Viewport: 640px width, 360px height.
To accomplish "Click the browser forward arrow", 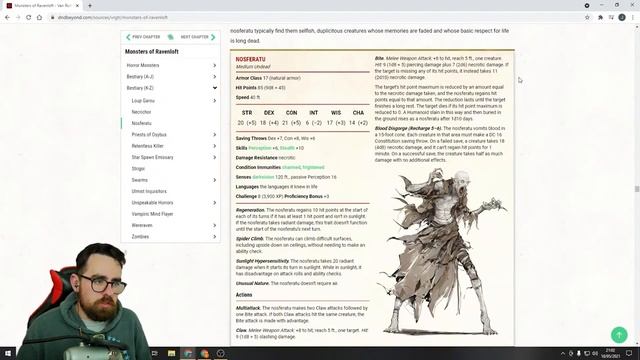I will (18, 18).
